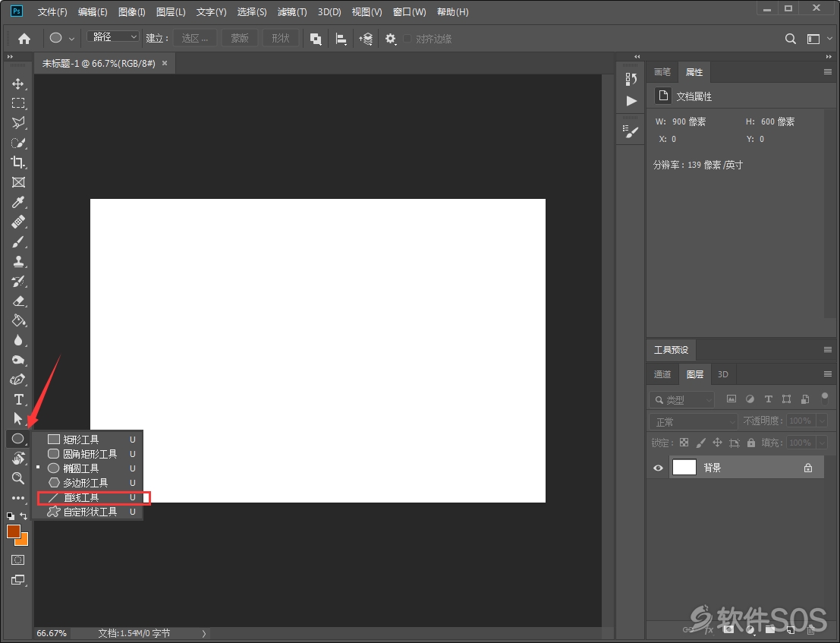840x643 pixels.
Task: Select the Paint Bucket tool
Action: [18, 320]
